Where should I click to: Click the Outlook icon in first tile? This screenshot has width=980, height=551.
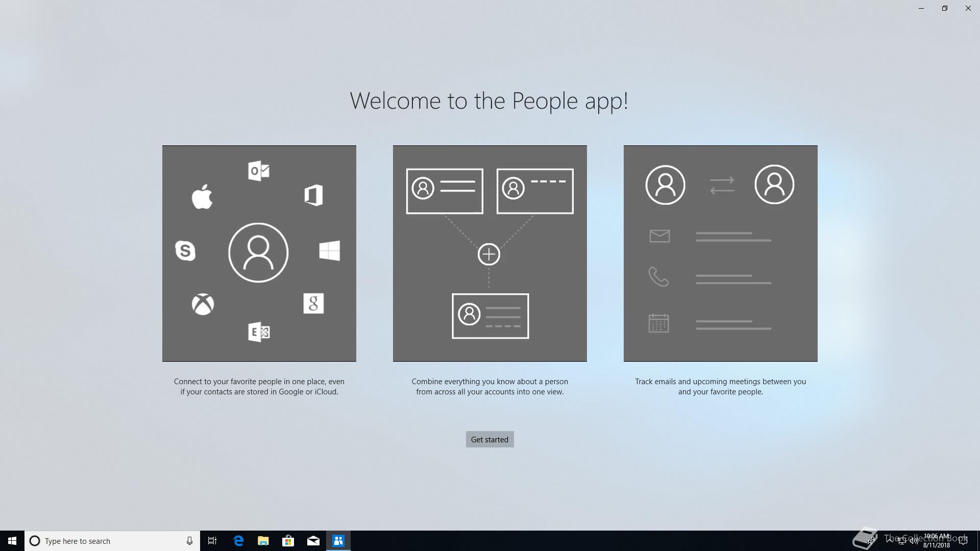[x=259, y=171]
